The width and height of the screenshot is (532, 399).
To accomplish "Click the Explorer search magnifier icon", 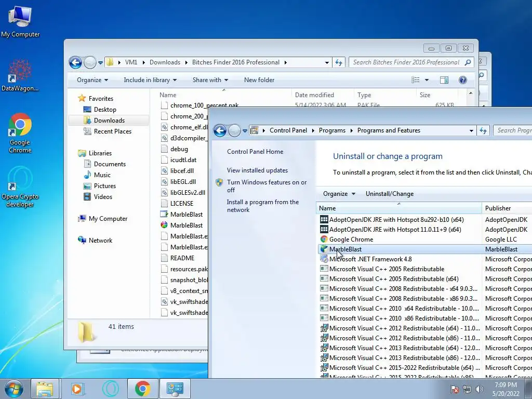I will click(x=468, y=62).
